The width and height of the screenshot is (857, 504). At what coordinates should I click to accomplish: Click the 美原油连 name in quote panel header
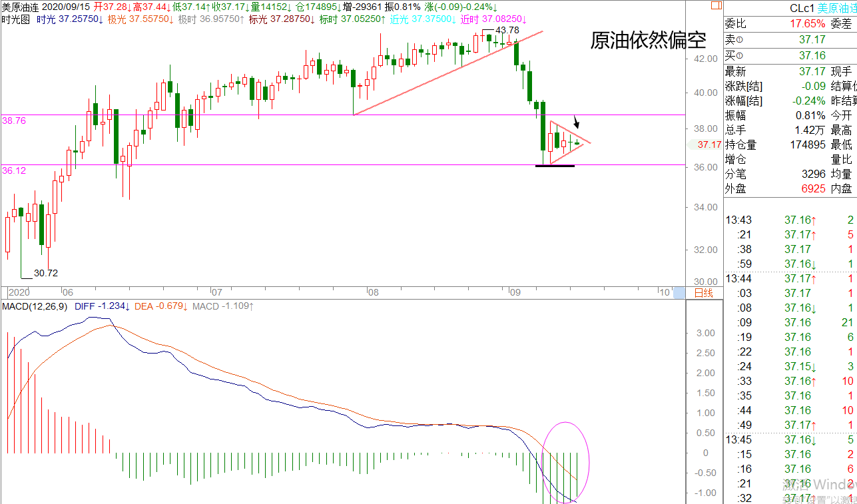click(x=837, y=9)
